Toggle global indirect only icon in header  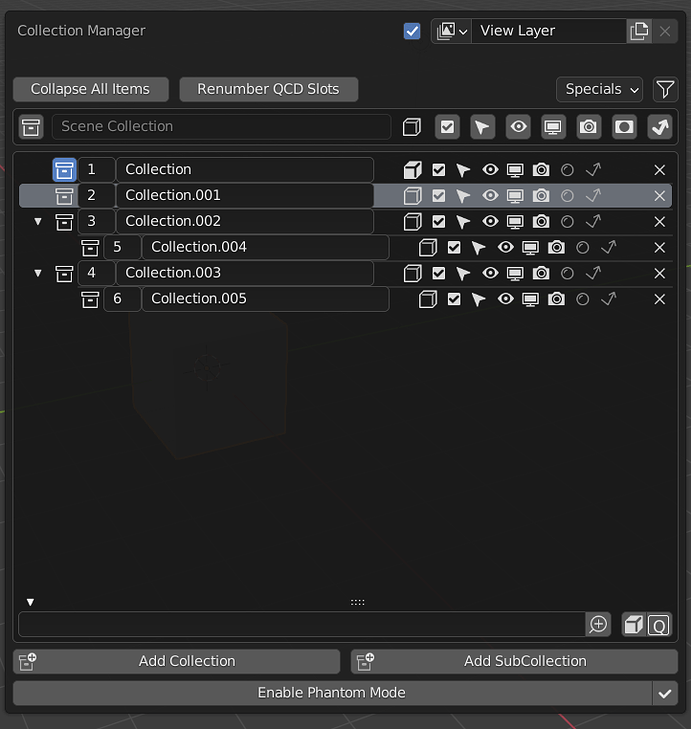point(660,127)
